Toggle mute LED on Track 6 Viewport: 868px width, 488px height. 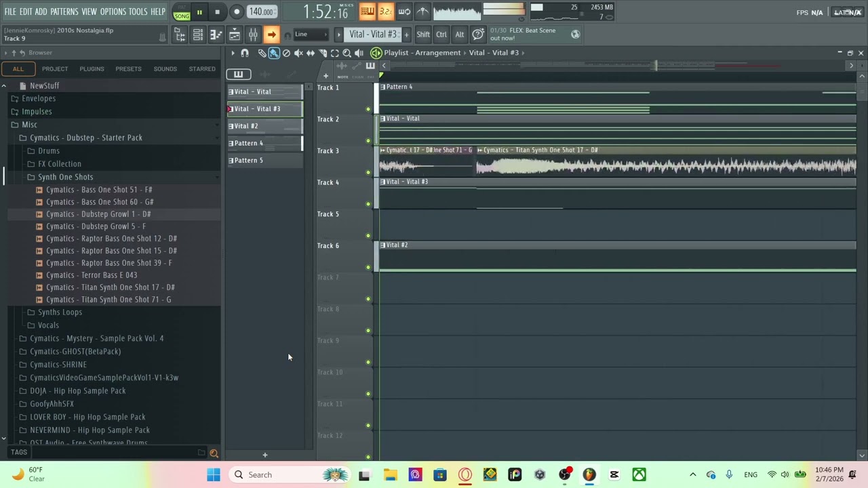coord(368,267)
